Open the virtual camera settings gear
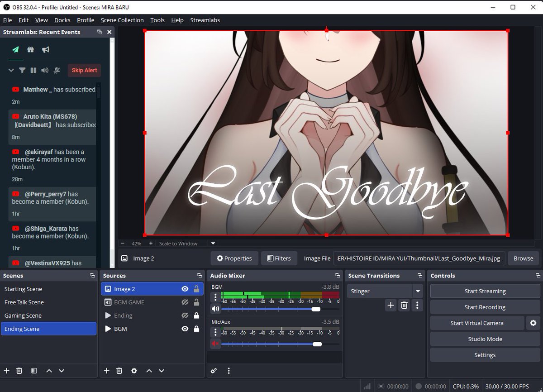 click(x=533, y=323)
